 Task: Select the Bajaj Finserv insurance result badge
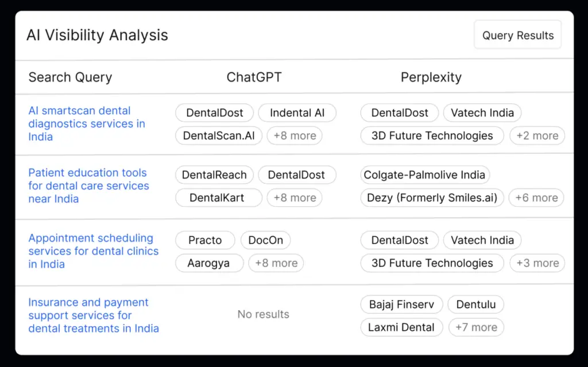tap(401, 304)
